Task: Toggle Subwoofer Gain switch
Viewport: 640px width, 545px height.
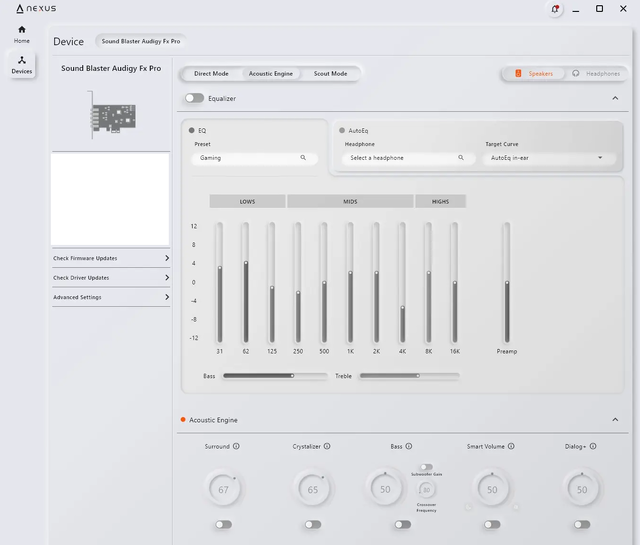Action: (x=426, y=467)
